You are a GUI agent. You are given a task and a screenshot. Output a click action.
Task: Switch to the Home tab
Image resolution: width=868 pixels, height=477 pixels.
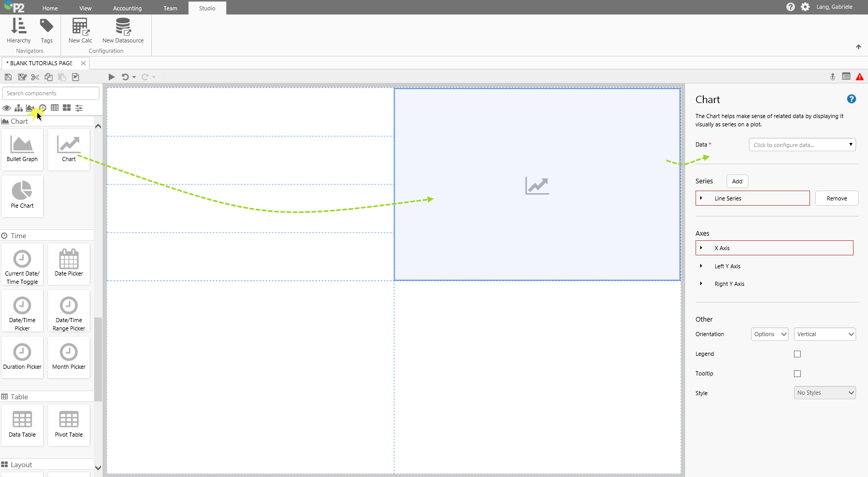tap(50, 8)
